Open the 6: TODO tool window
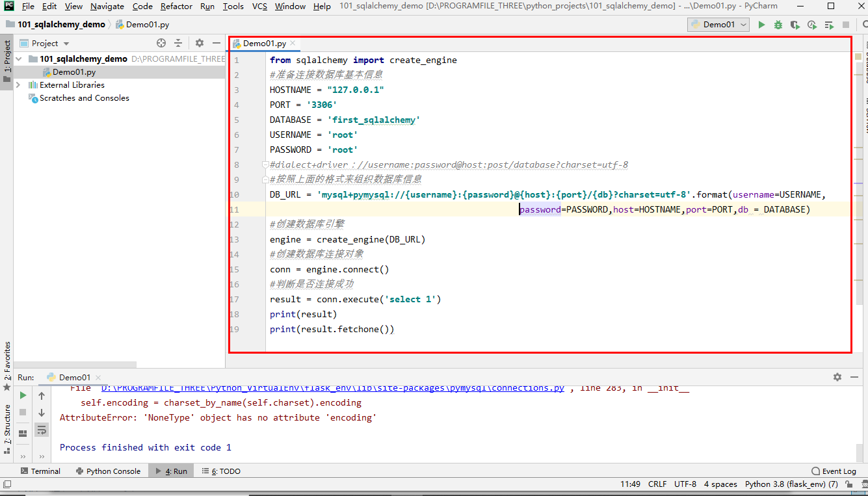The height and width of the screenshot is (496, 868). (220, 471)
